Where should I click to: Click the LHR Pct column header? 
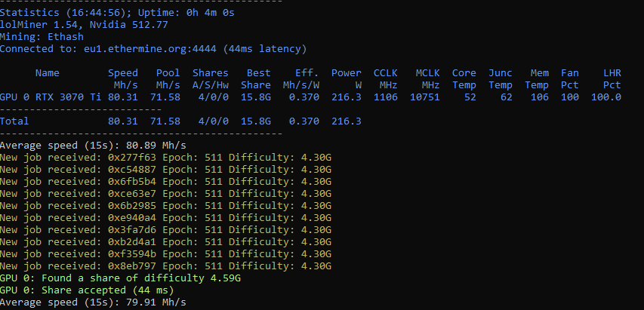[x=612, y=78]
